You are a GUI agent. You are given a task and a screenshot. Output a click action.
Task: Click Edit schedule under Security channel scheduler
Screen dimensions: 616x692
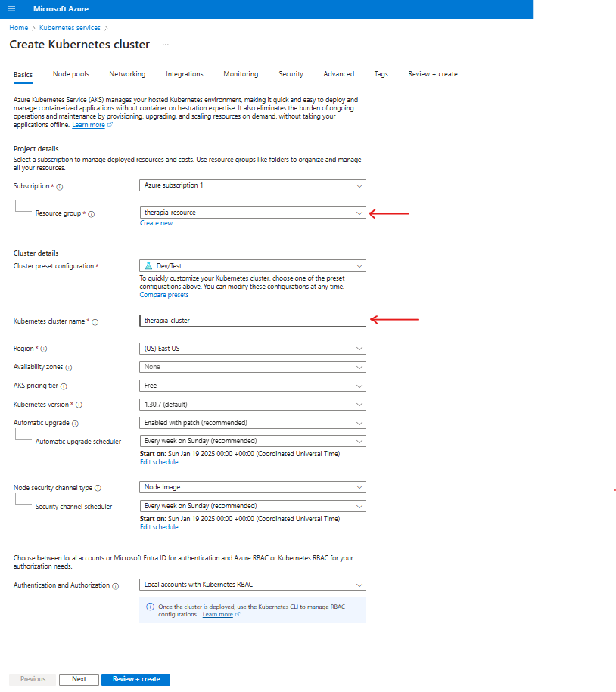(x=159, y=527)
